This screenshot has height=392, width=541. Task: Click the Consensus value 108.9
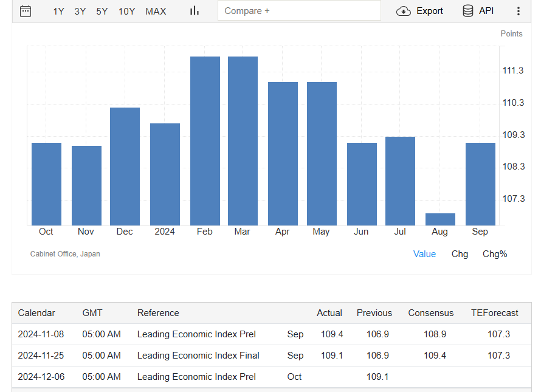(x=435, y=334)
